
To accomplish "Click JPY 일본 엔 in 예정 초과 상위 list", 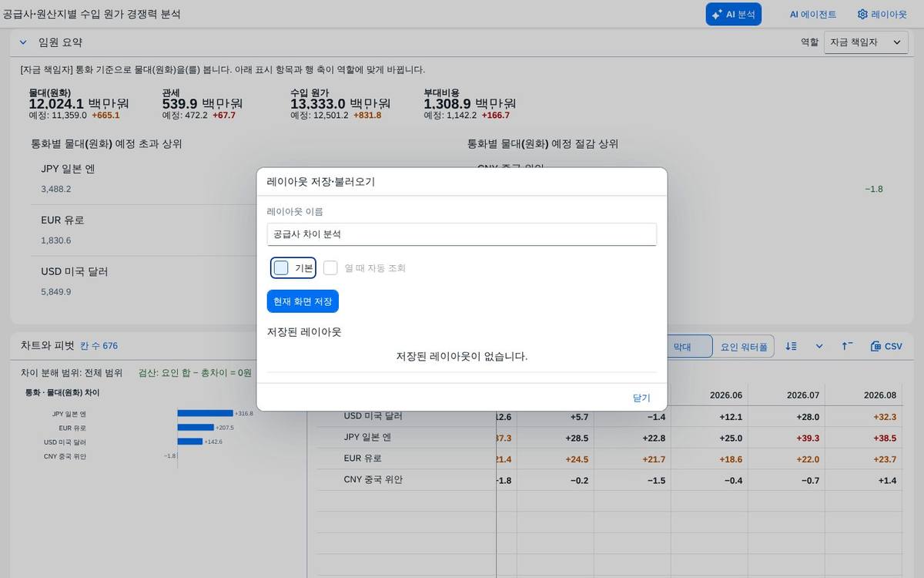I will click(x=68, y=168).
